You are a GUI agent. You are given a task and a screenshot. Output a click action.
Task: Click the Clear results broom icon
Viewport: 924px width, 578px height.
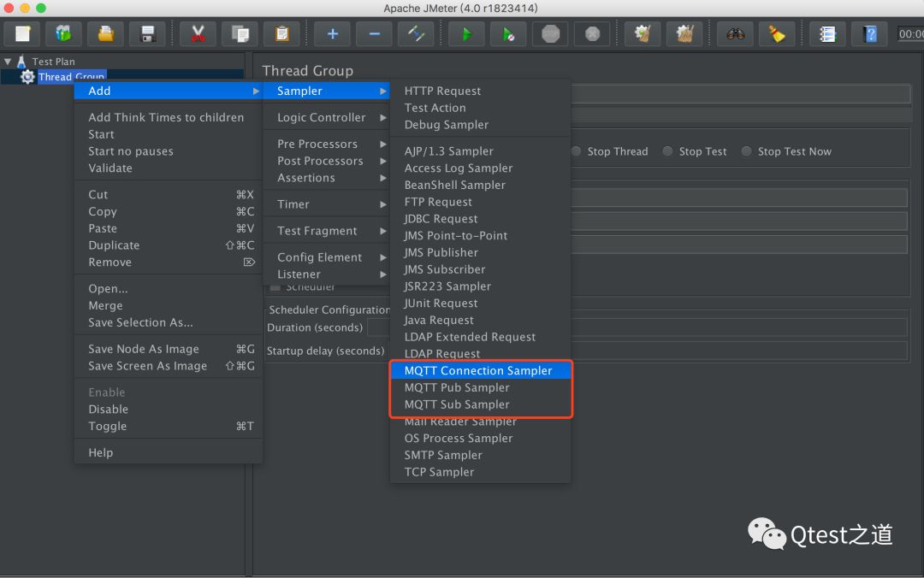tap(643, 33)
